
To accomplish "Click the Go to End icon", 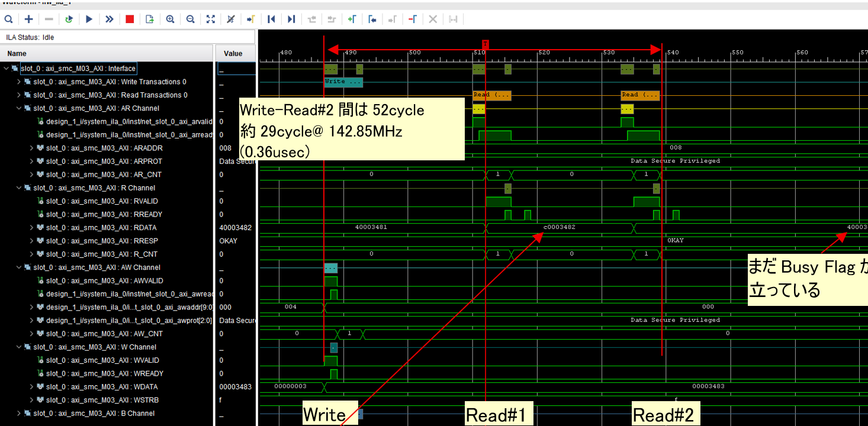I will [291, 19].
